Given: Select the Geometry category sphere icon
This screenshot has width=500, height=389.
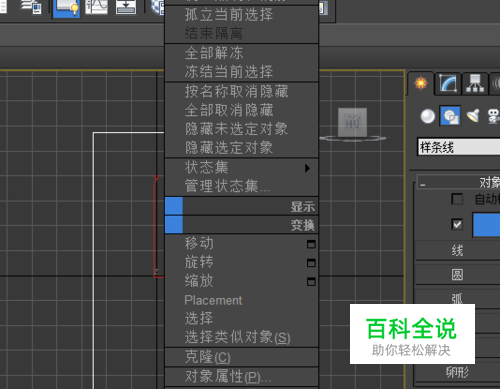Looking at the screenshot, I should click(x=428, y=116).
